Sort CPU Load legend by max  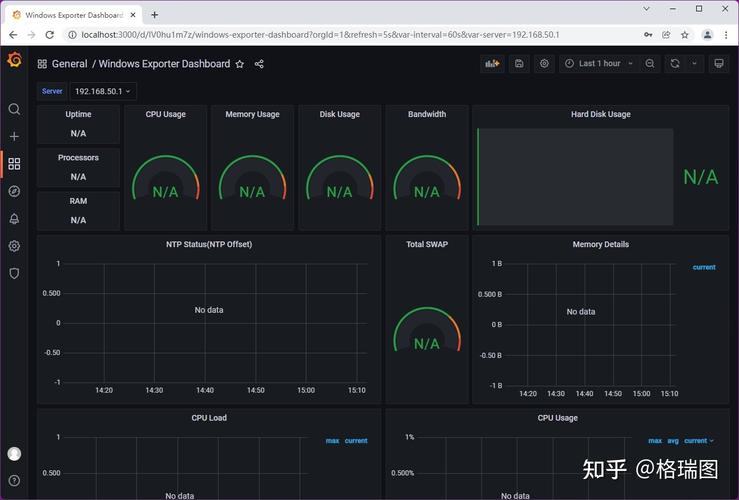pyautogui.click(x=332, y=441)
